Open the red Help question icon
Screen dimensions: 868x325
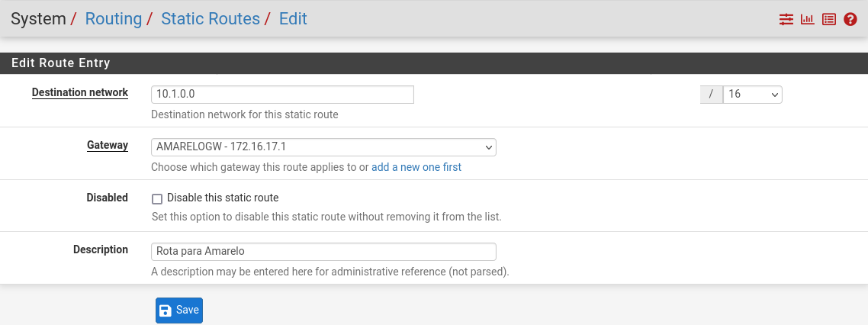850,19
